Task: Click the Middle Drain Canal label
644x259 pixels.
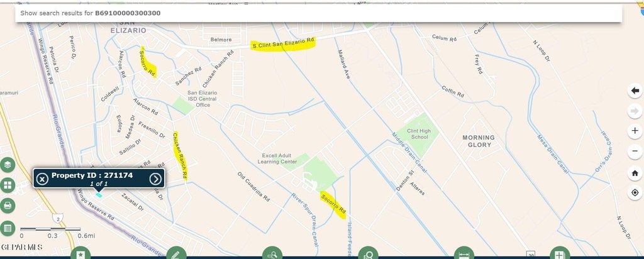Action: [409, 153]
